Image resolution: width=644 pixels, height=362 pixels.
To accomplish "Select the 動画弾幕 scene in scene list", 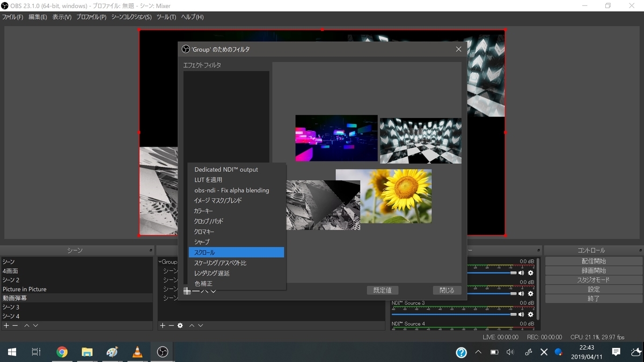I will tap(77, 298).
